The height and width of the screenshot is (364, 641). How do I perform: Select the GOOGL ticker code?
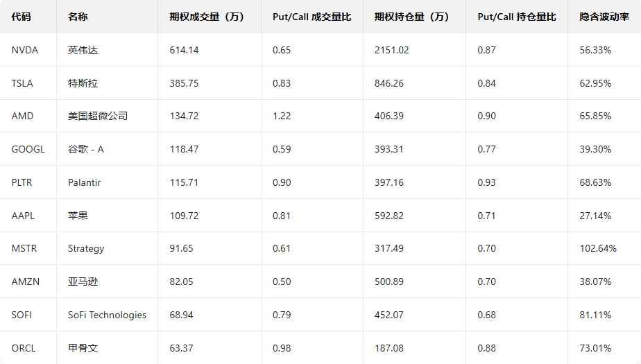28,149
